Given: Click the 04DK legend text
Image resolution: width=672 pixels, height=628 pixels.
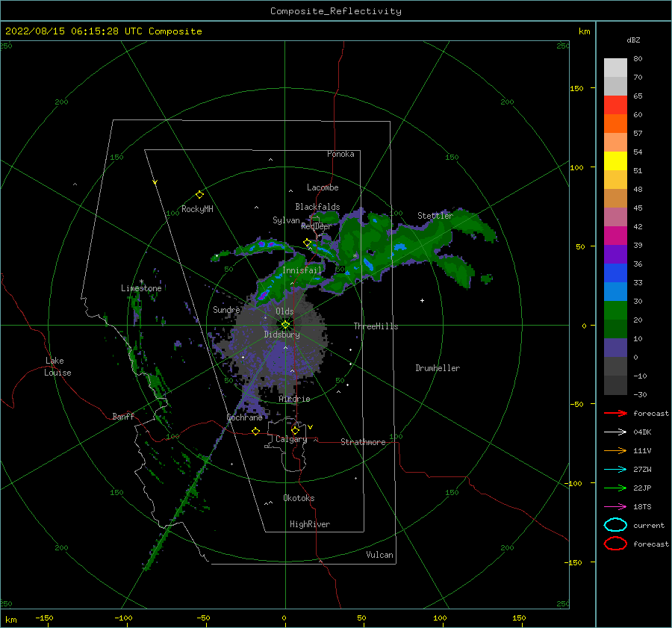Looking at the screenshot, I should click(642, 432).
